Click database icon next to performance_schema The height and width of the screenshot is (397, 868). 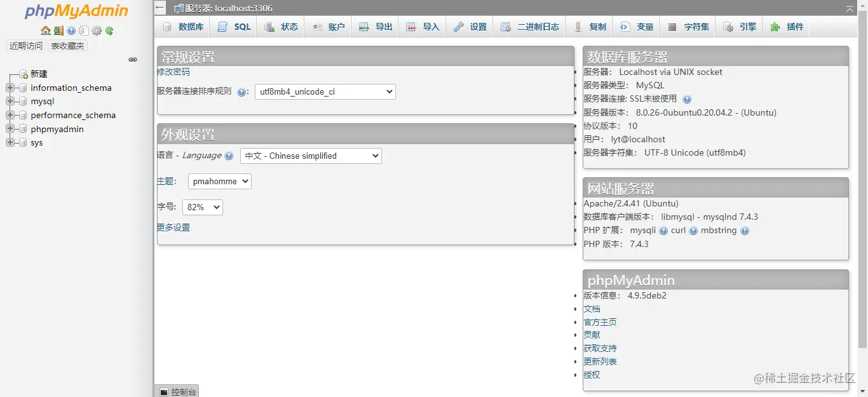pos(23,116)
